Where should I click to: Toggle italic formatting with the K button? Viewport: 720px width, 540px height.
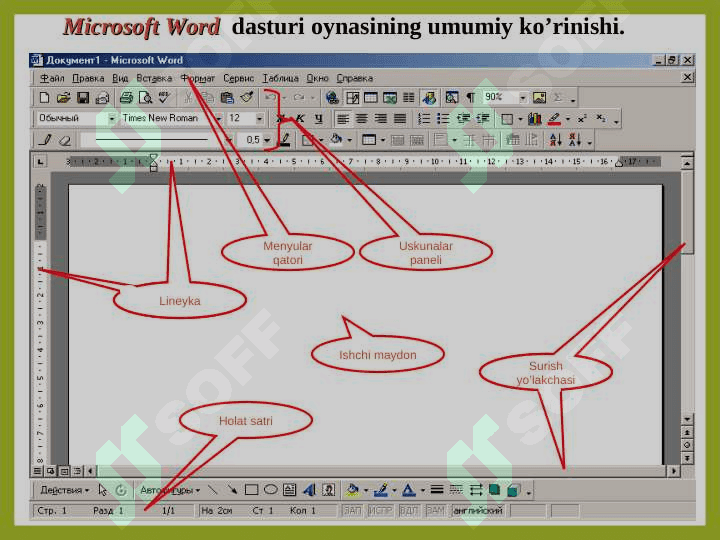point(300,119)
